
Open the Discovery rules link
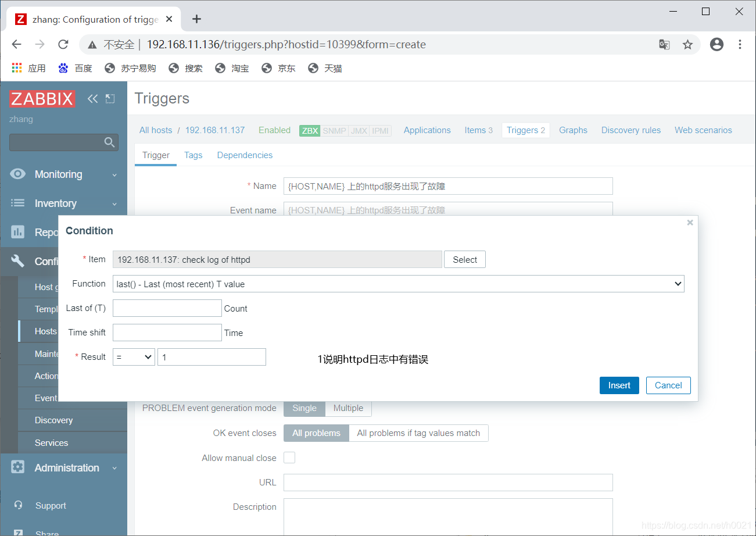point(631,130)
